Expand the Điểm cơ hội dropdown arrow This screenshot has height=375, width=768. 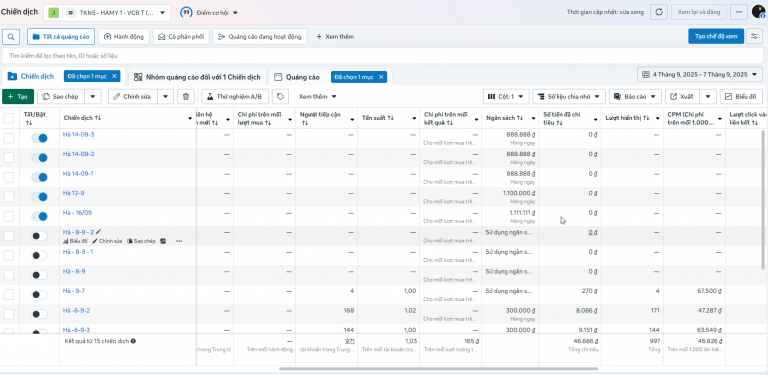point(235,13)
